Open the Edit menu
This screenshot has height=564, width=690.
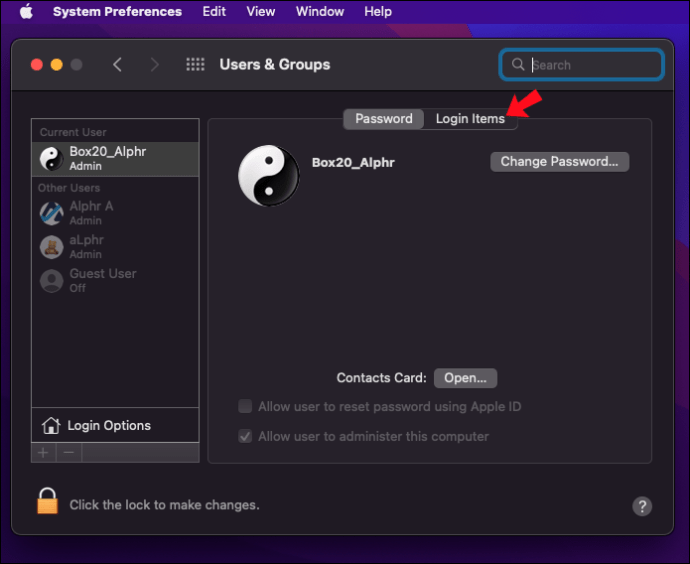[214, 11]
